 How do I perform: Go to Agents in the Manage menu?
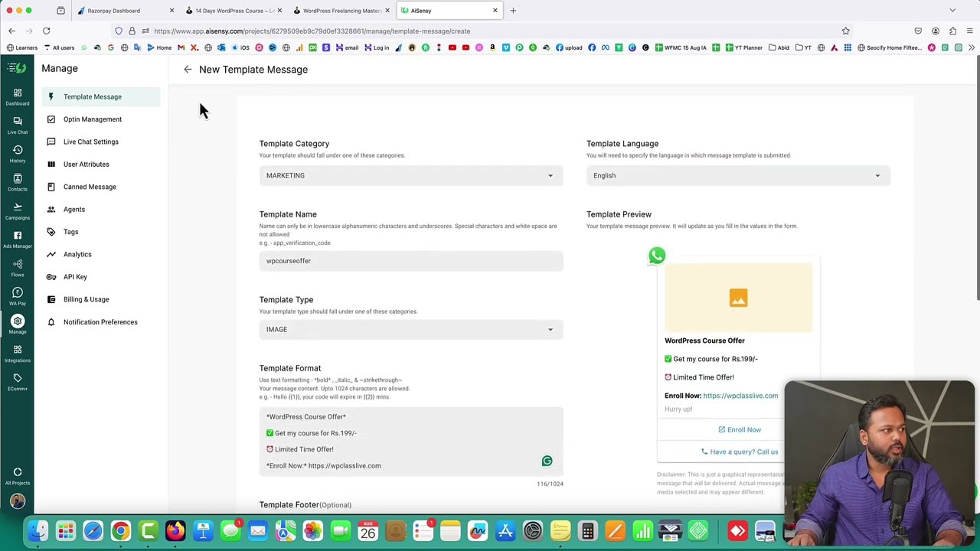pos(101,209)
